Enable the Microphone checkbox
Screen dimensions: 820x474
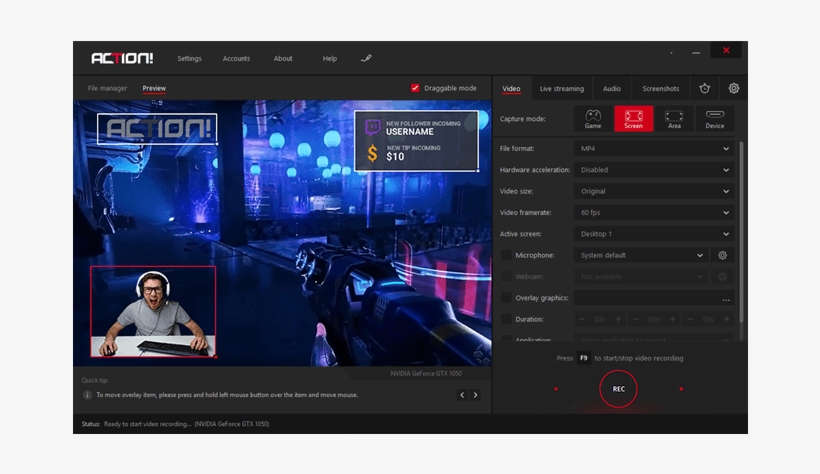tap(507, 255)
